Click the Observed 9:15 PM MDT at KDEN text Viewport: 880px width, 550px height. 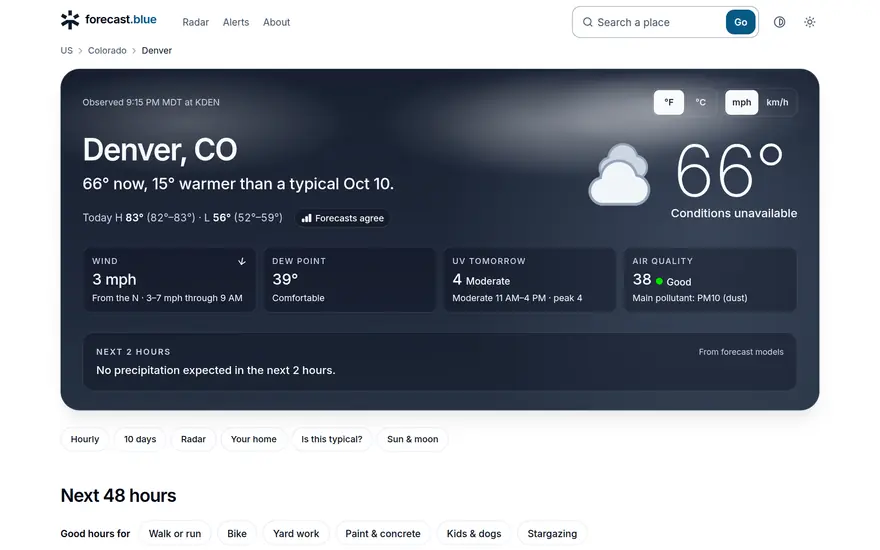[151, 102]
